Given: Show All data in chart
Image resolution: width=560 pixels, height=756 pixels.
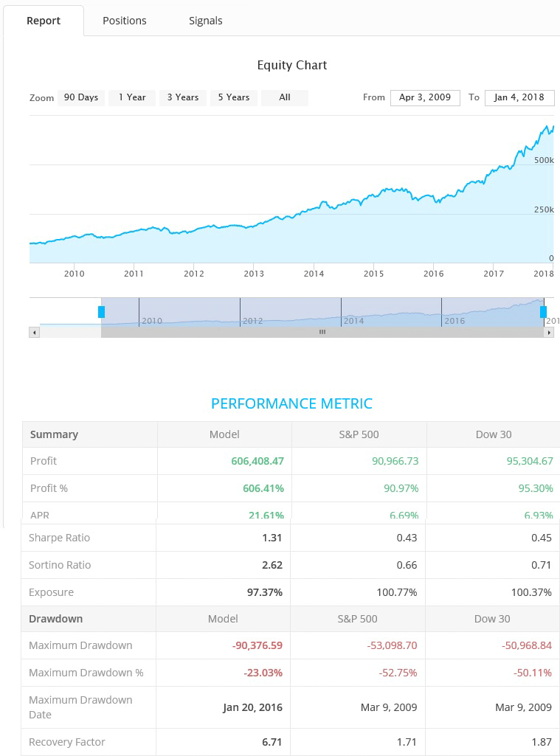Looking at the screenshot, I should [285, 97].
